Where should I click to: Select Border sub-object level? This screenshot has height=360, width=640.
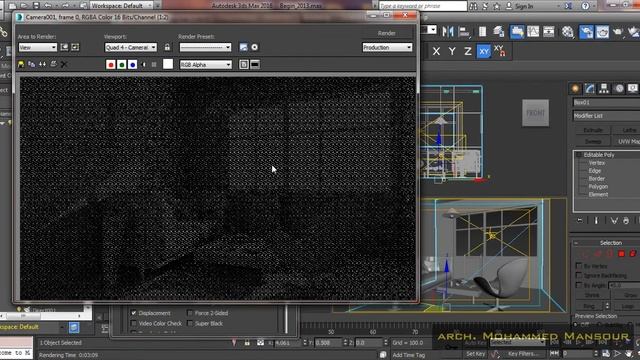(x=597, y=178)
